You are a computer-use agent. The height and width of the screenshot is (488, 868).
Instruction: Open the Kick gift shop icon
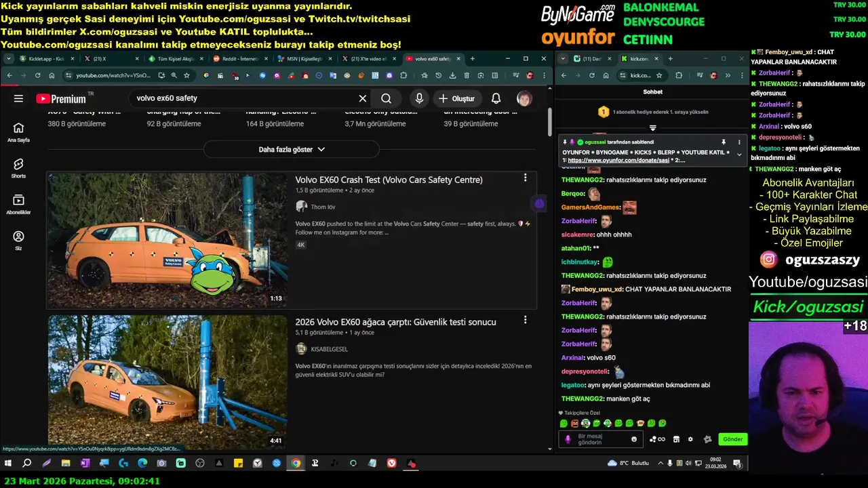676,439
